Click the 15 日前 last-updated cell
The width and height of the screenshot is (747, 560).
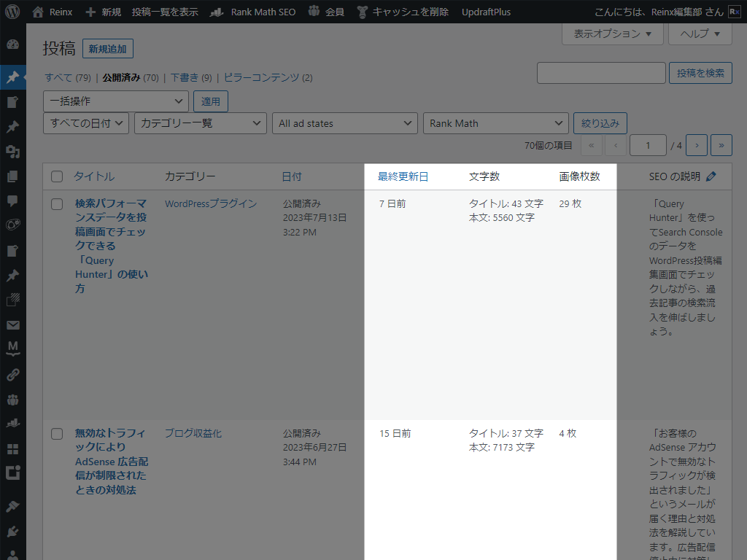395,433
